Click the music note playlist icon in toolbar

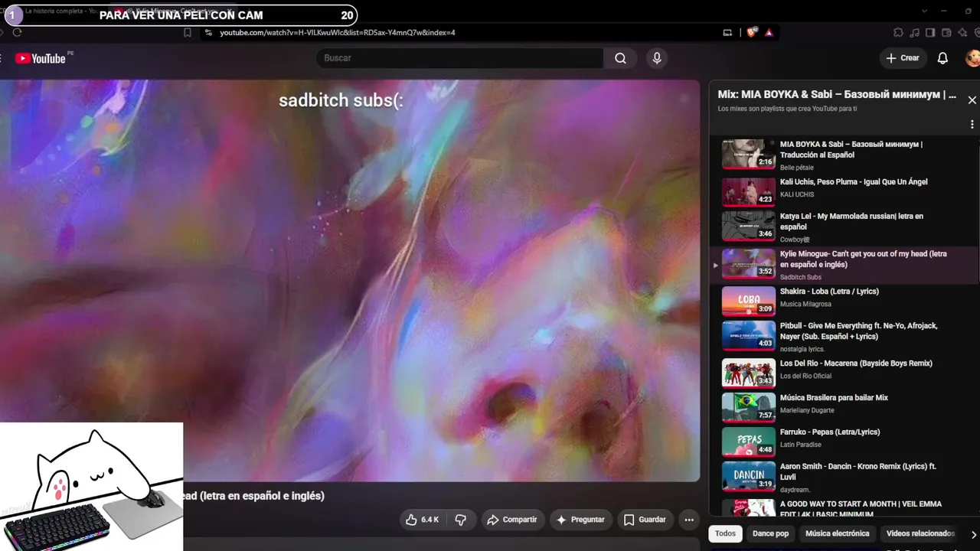(914, 33)
